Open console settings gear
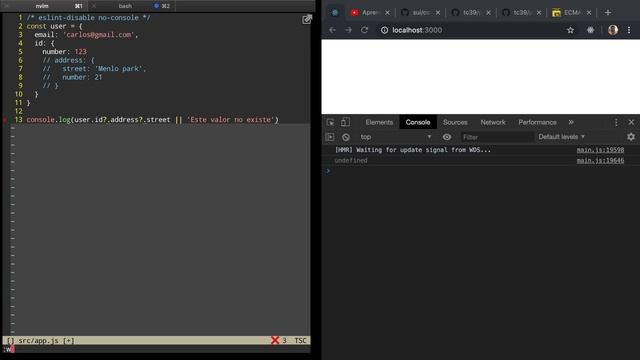The width and height of the screenshot is (640, 360). pos(631,137)
